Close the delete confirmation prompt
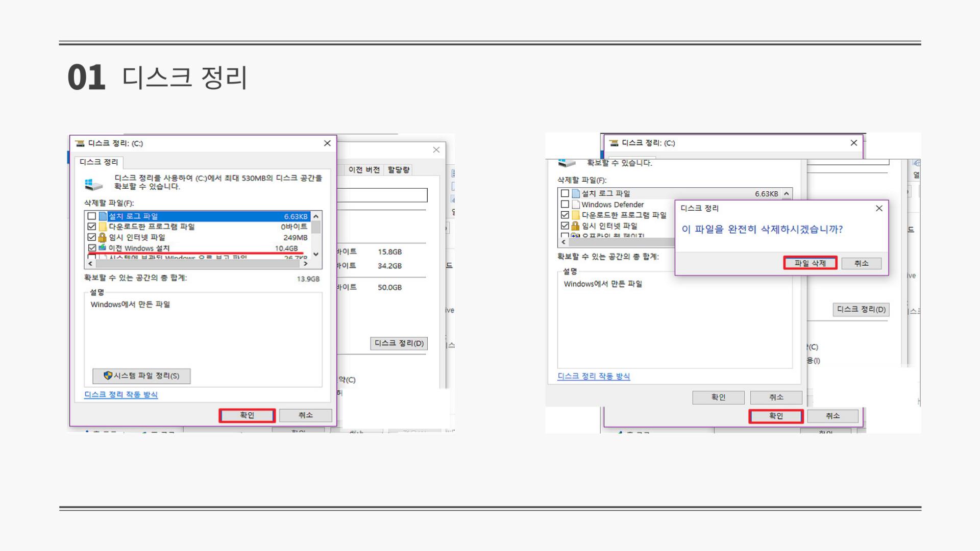 coord(879,208)
